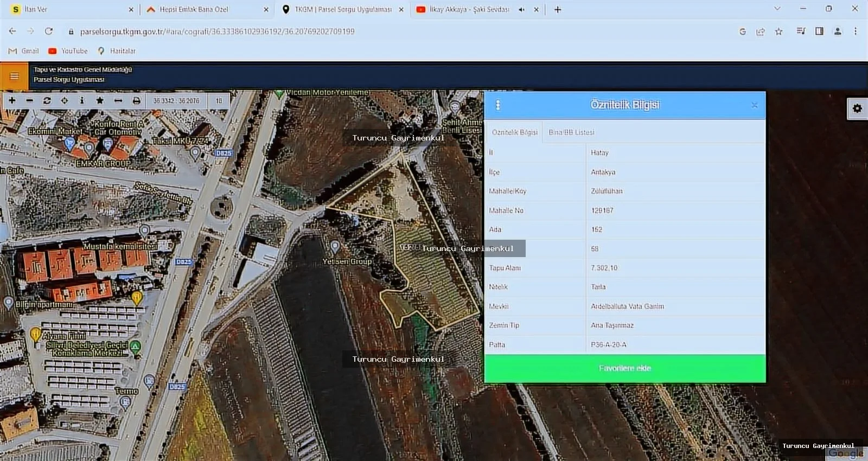Open a new browser tab

pos(558,9)
